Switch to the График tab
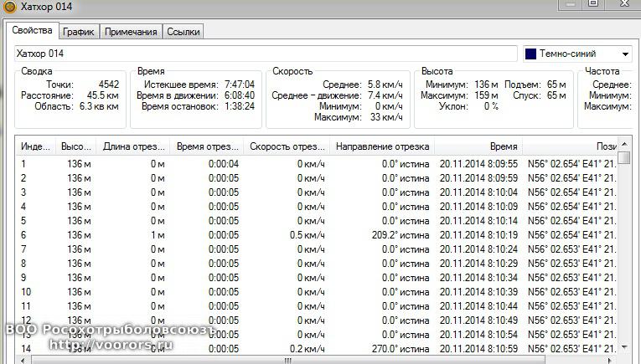The image size is (641, 364). tap(78, 32)
